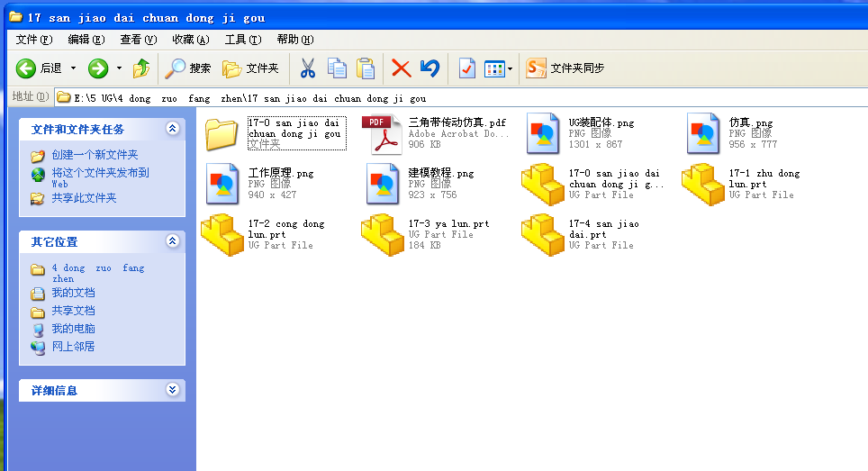
Task: Open the 工具(T) menu
Action: coord(243,40)
